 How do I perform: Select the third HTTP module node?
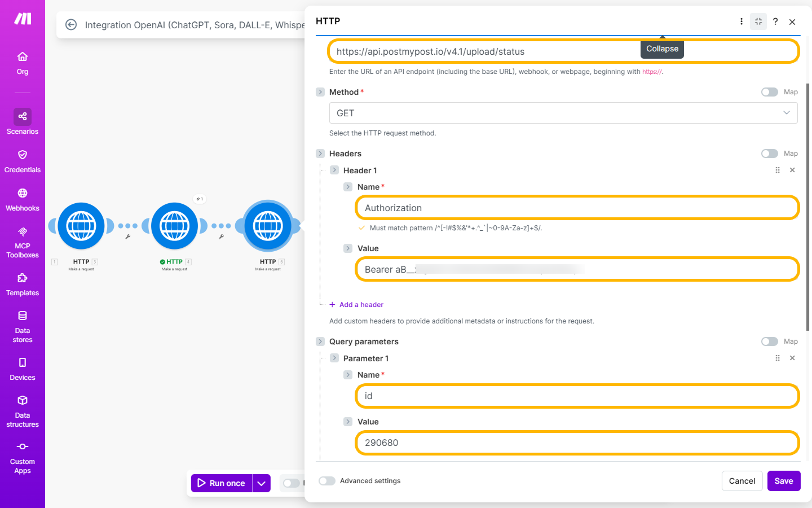(268, 226)
